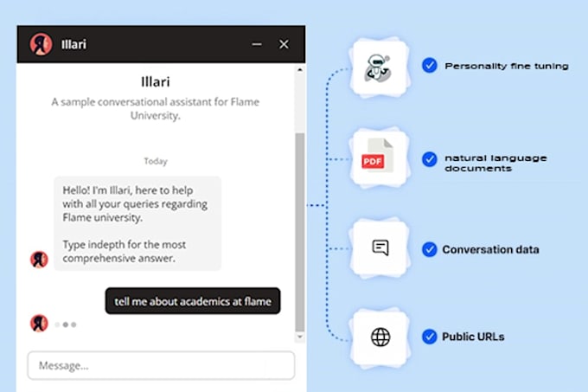
Task: Click the scrollbar up arrow in the chat
Action: (x=300, y=70)
